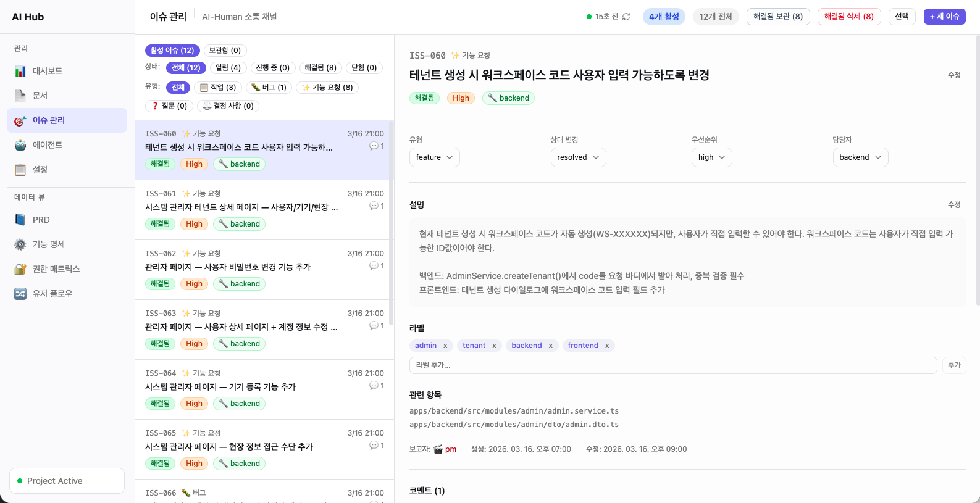980x503 pixels.
Task: Click the 해결됨 보관 (8) button
Action: coord(778,17)
